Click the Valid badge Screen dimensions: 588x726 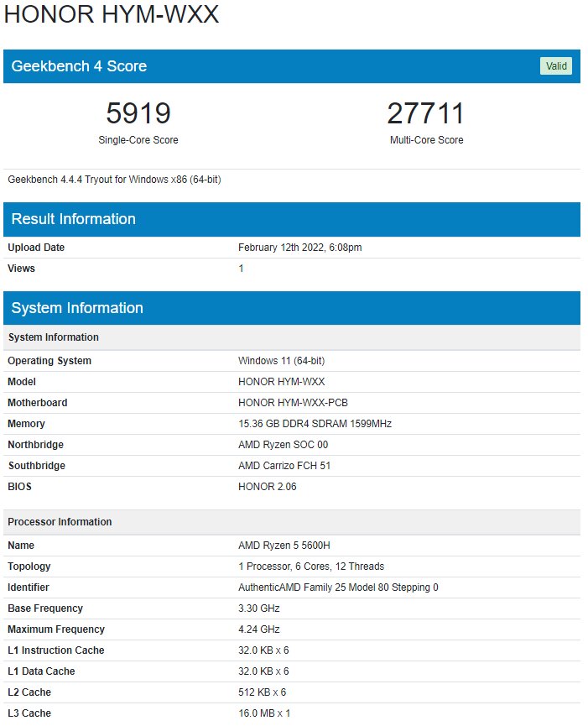tap(555, 65)
